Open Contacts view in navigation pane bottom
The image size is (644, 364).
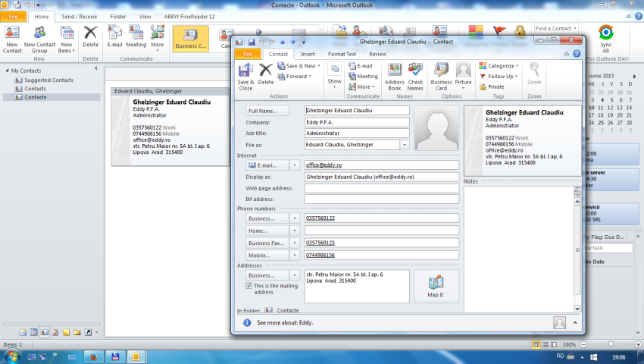tap(45, 332)
